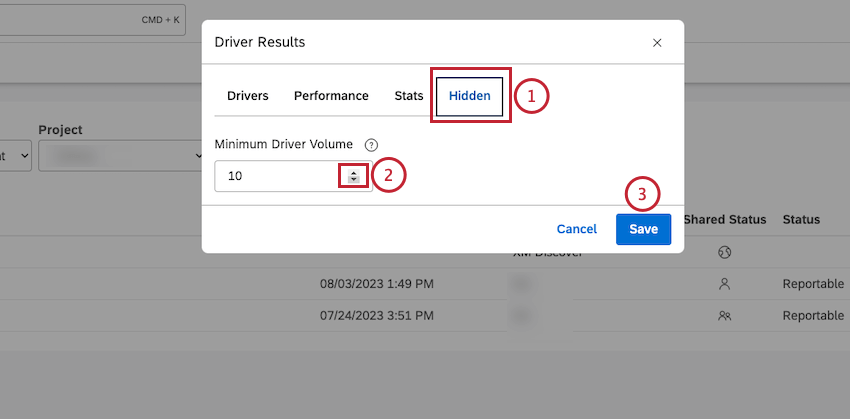Open the Performance tab
The image size is (850, 419).
click(331, 96)
